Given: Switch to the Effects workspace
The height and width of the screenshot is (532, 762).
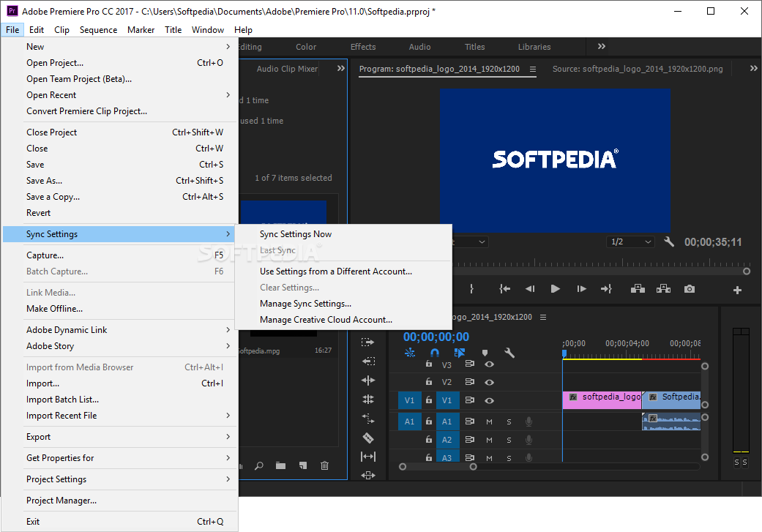Looking at the screenshot, I should pyautogui.click(x=363, y=47).
